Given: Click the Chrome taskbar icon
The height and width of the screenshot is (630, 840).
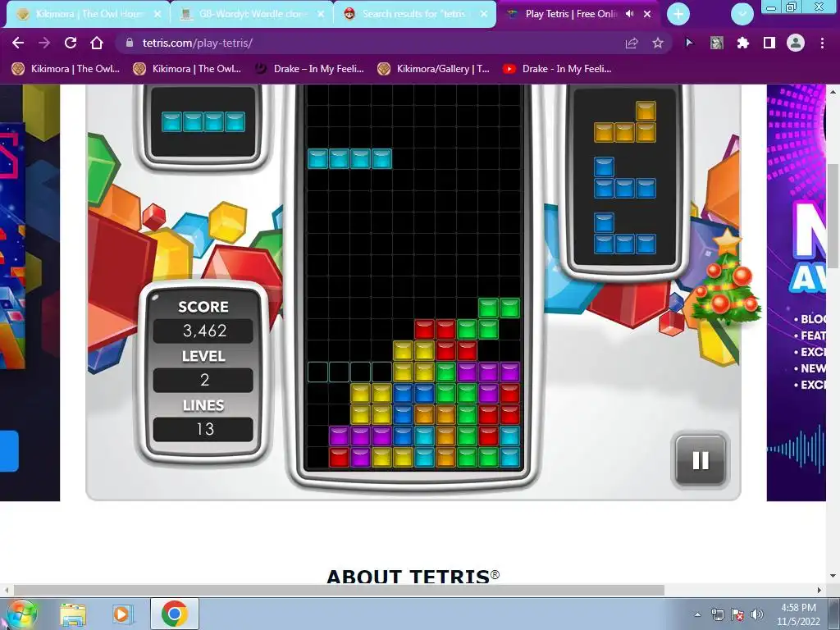Looking at the screenshot, I should (x=174, y=614).
